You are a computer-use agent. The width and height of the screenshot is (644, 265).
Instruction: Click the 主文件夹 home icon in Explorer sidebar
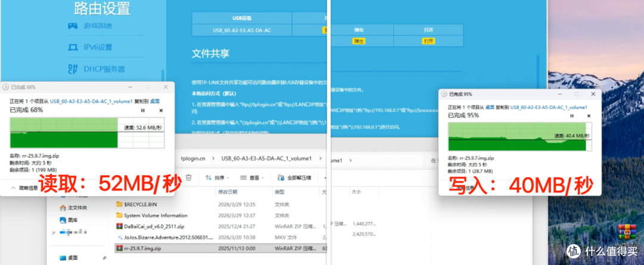point(63,208)
